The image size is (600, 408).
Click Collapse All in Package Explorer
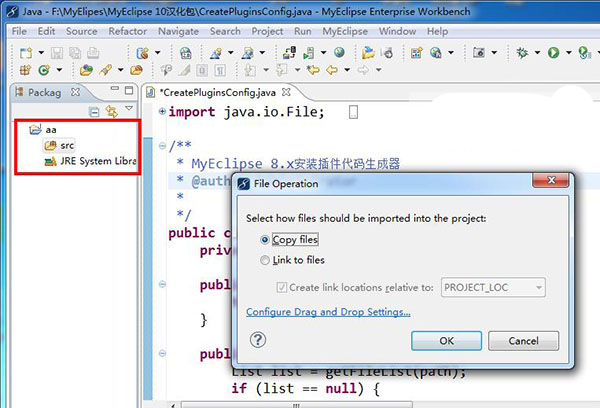click(x=94, y=112)
